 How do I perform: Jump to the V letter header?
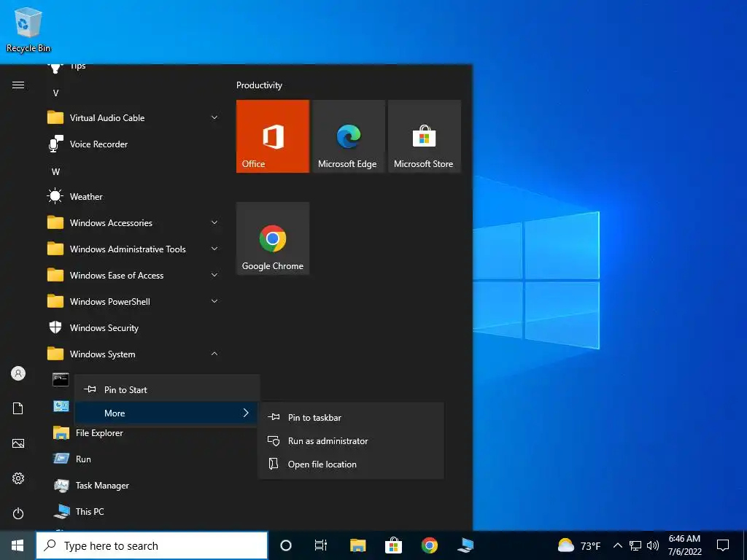[x=55, y=93]
